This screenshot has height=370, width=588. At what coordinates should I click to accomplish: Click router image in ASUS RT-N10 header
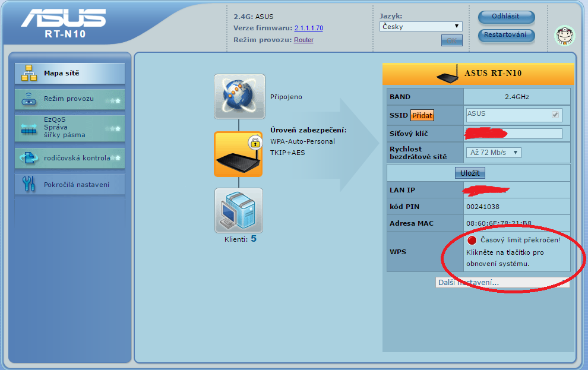click(x=448, y=74)
